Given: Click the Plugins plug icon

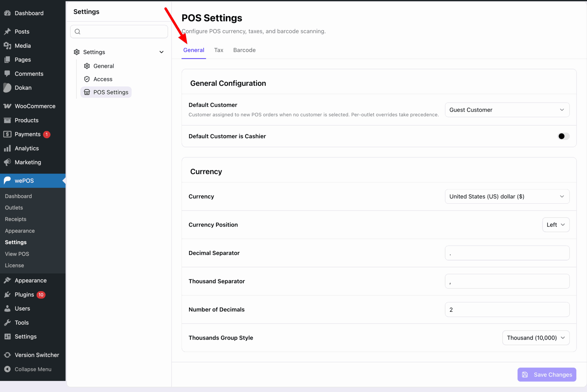Looking at the screenshot, I should (x=7, y=295).
